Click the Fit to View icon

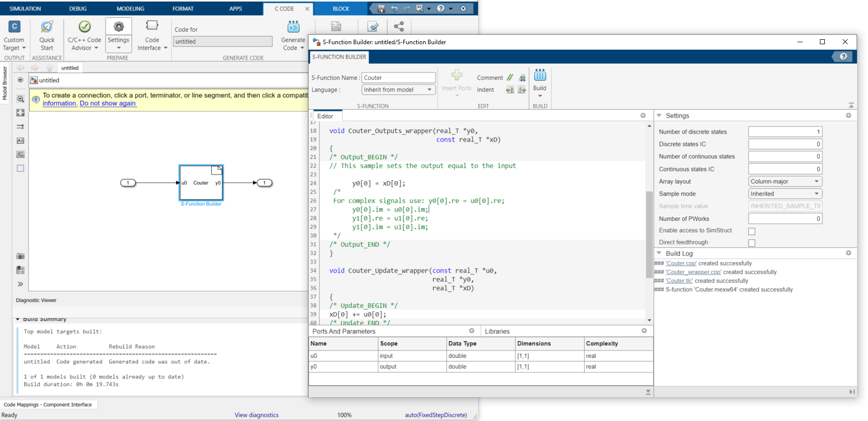[20, 113]
